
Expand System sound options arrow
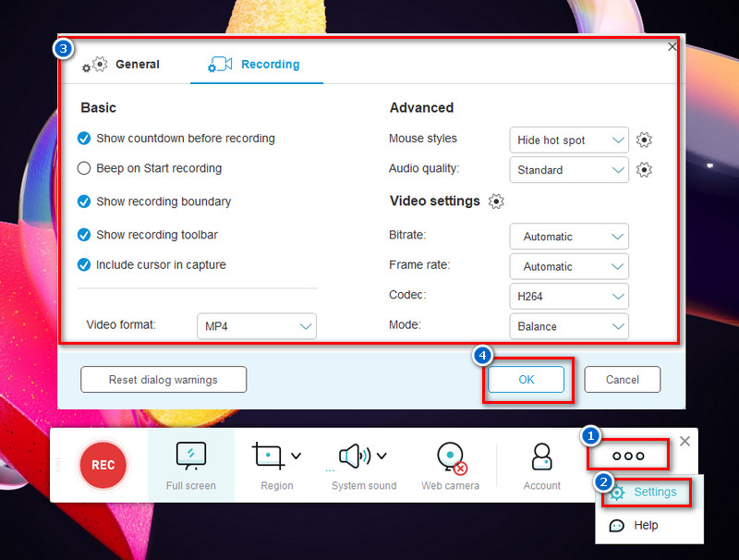pyautogui.click(x=382, y=456)
